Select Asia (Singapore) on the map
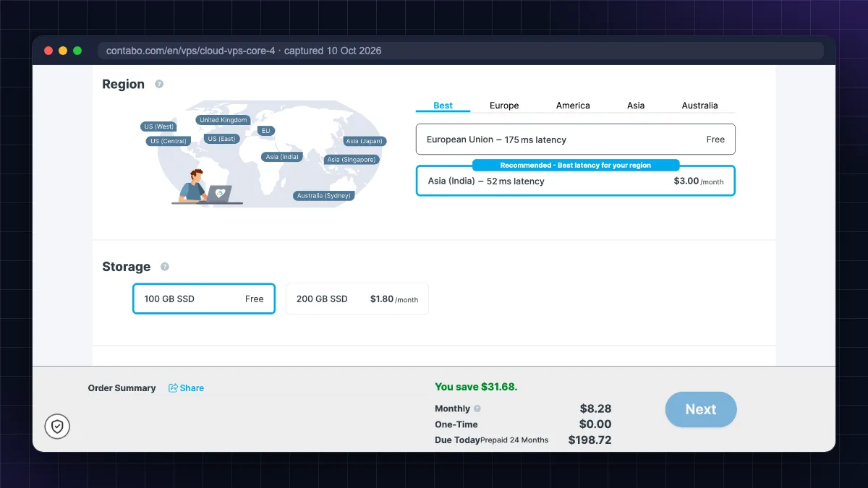 [x=352, y=160]
